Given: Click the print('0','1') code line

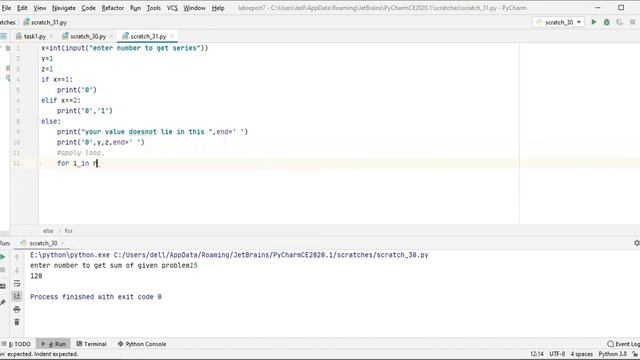Looking at the screenshot, I should point(84,111).
